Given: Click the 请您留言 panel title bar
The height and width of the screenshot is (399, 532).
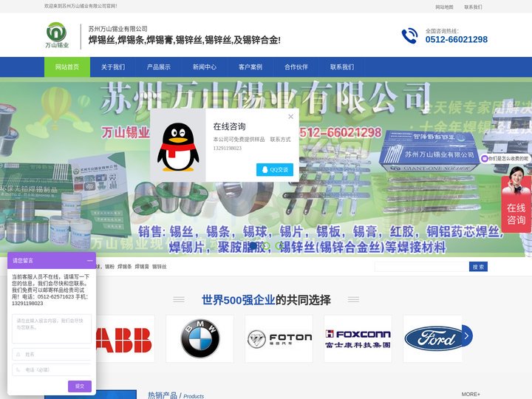Looking at the screenshot, I should (x=52, y=261).
